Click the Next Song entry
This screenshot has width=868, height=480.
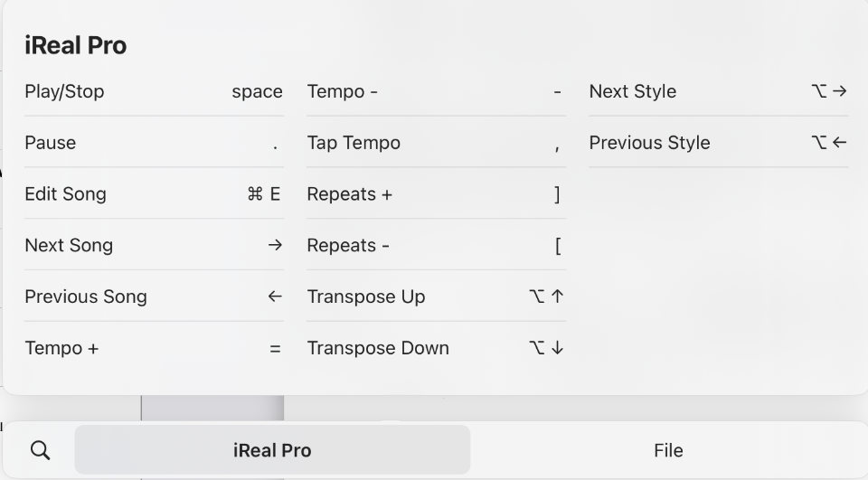point(154,245)
